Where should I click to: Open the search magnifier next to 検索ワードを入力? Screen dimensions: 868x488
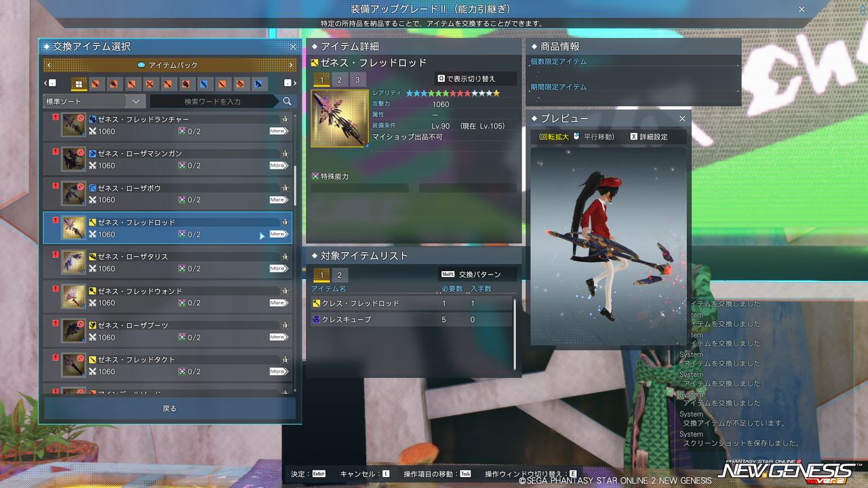288,101
